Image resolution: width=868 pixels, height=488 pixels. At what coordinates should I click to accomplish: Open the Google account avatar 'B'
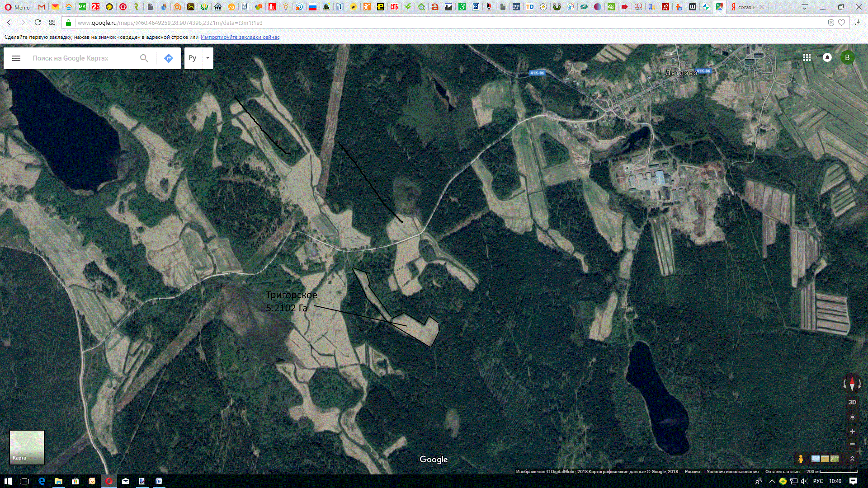coord(848,57)
